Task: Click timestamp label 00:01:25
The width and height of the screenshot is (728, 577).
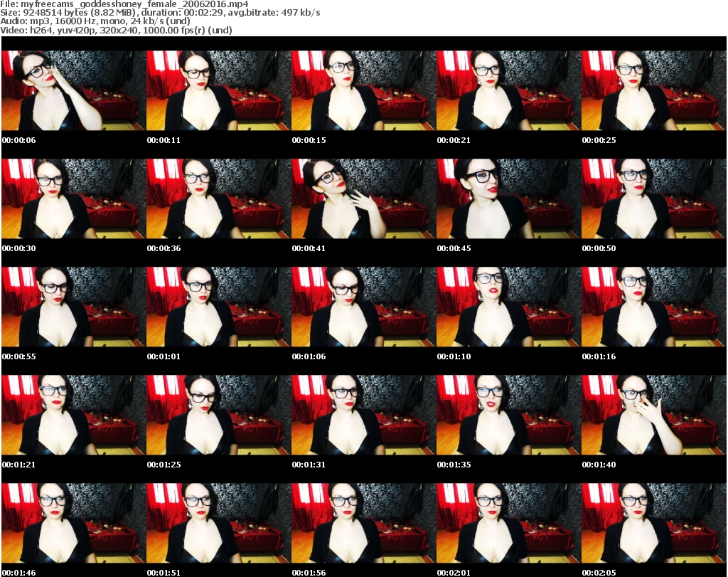Action: [164, 465]
